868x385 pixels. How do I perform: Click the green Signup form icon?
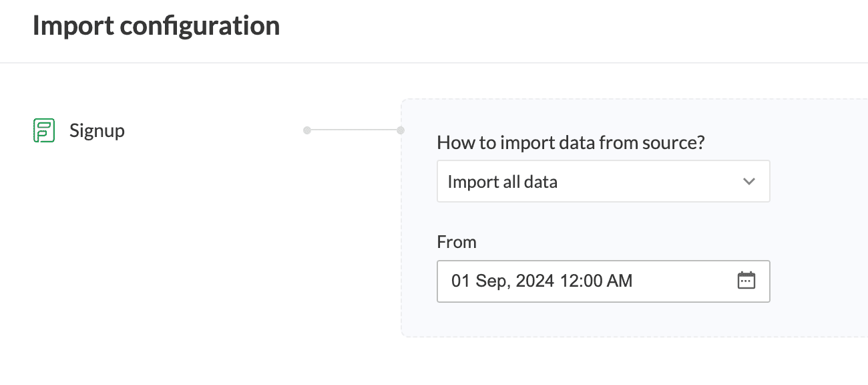(x=44, y=130)
